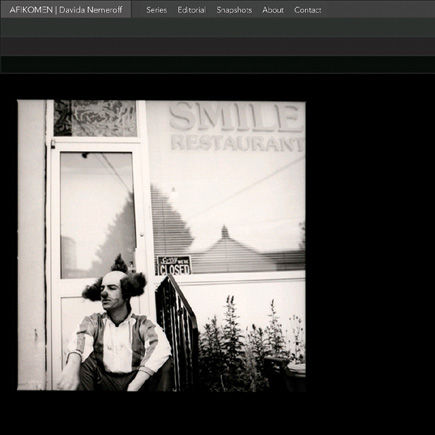Click the CLOSED sign in the photo

tap(174, 265)
